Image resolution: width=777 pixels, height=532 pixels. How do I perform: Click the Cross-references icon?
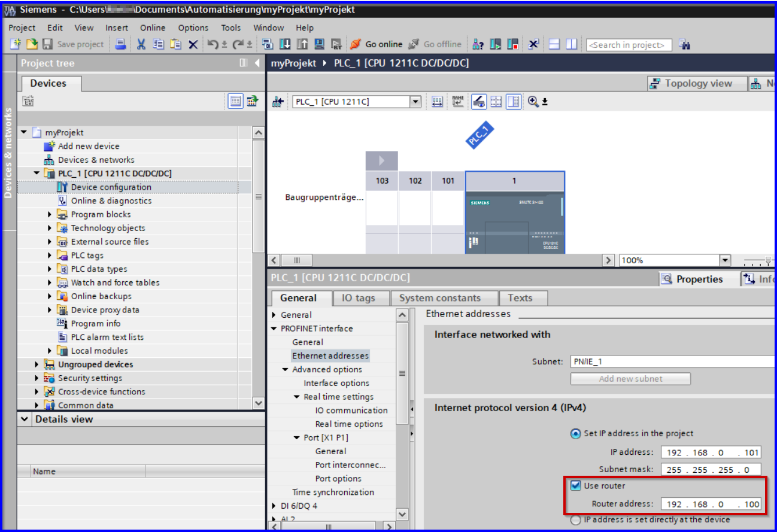[x=533, y=44]
